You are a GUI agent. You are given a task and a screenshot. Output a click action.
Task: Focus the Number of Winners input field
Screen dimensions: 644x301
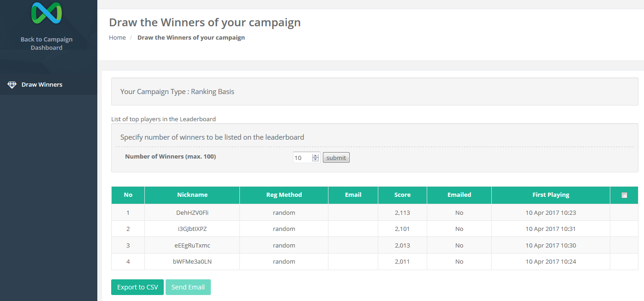pyautogui.click(x=302, y=158)
